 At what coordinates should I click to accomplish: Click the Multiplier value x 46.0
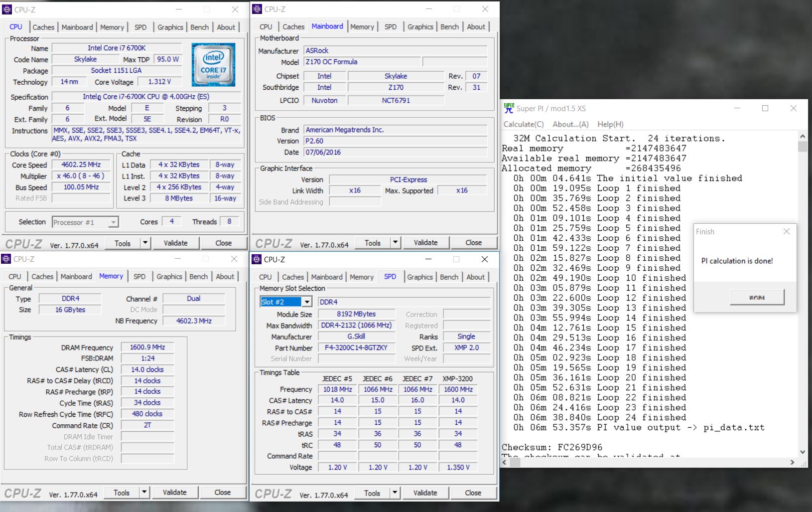coord(81,176)
